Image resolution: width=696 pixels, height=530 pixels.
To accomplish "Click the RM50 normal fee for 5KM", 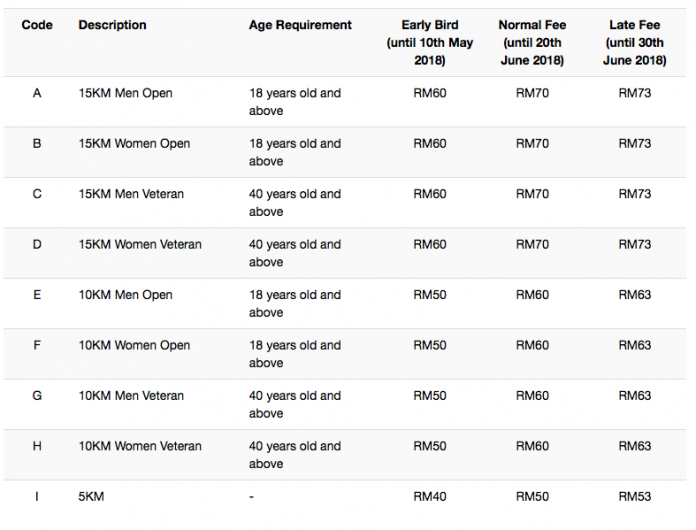I will pos(532,496).
